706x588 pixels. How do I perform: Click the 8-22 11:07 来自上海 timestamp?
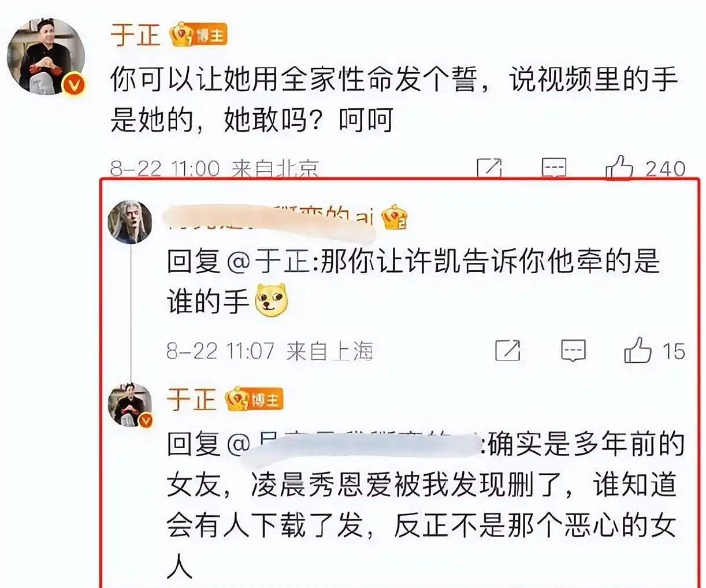270,351
